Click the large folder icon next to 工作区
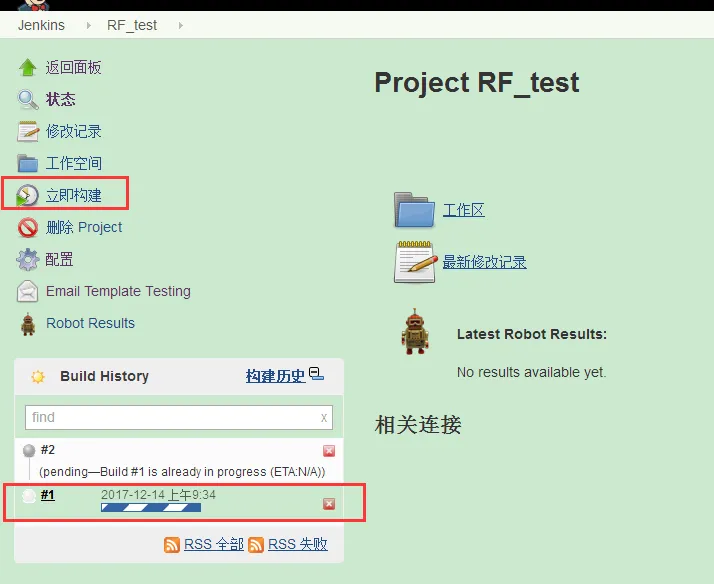Viewport: 714px width, 584px height. 414,209
